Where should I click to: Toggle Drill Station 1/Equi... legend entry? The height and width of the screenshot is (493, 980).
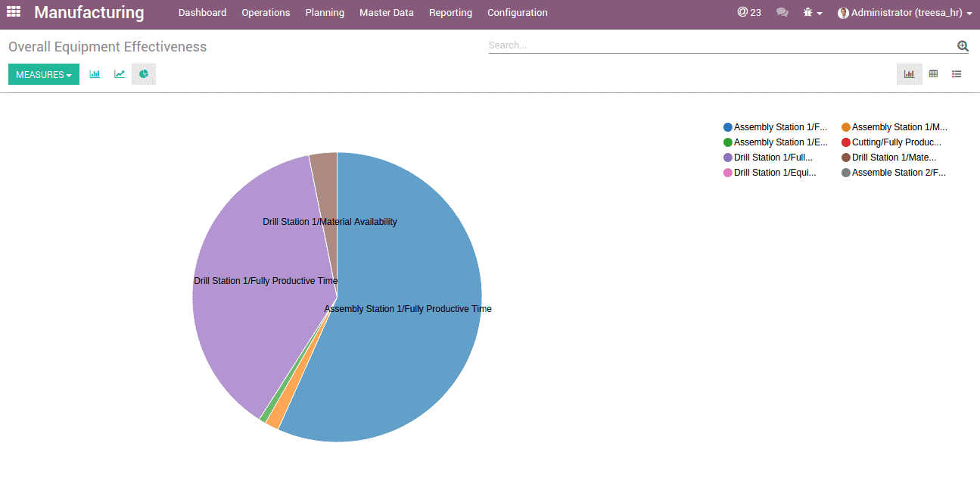pos(770,173)
